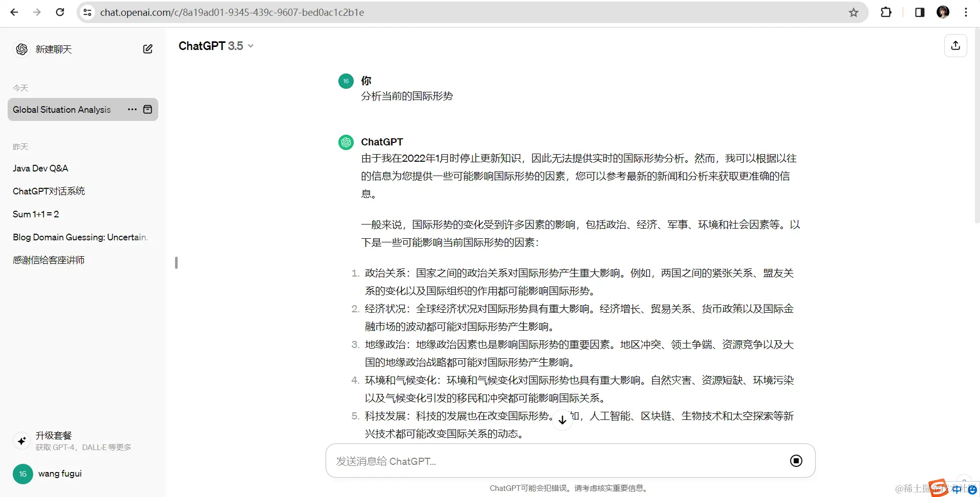980x497 pixels.
Task: Click ChatGPT avatar beside the response
Action: (x=346, y=142)
